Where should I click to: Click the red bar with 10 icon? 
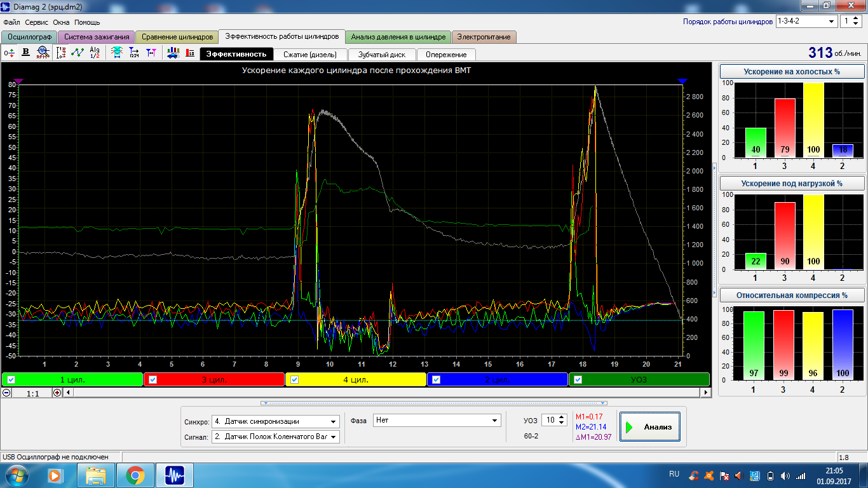[x=190, y=53]
